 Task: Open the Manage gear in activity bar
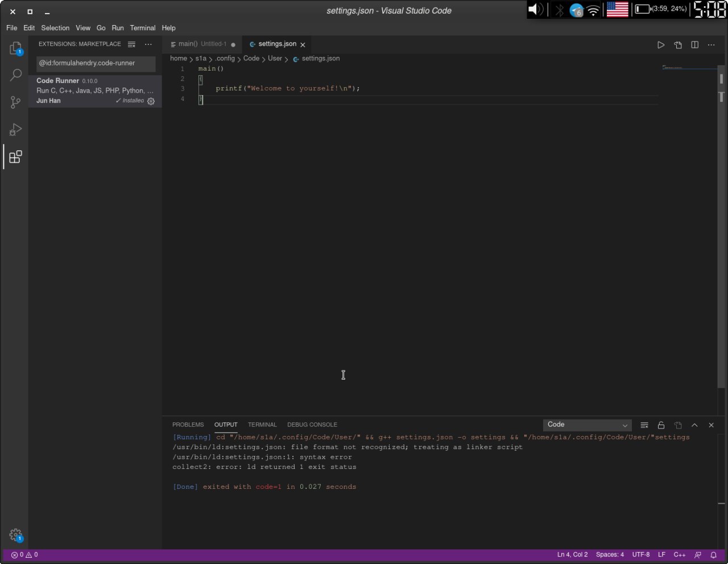15,535
